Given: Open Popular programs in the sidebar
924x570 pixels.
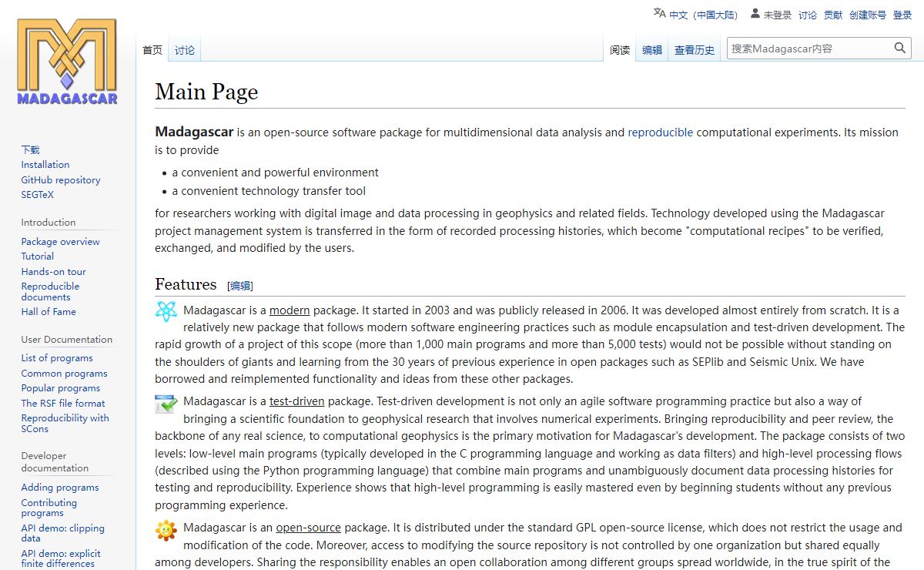Looking at the screenshot, I should [x=61, y=388].
